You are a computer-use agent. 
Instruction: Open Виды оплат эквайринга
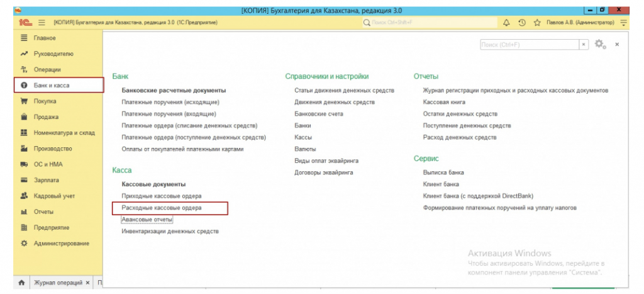click(326, 161)
